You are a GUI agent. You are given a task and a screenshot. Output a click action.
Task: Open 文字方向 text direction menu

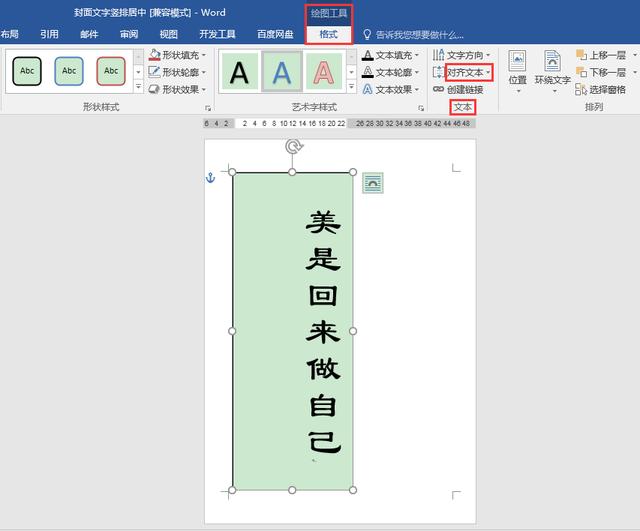462,55
